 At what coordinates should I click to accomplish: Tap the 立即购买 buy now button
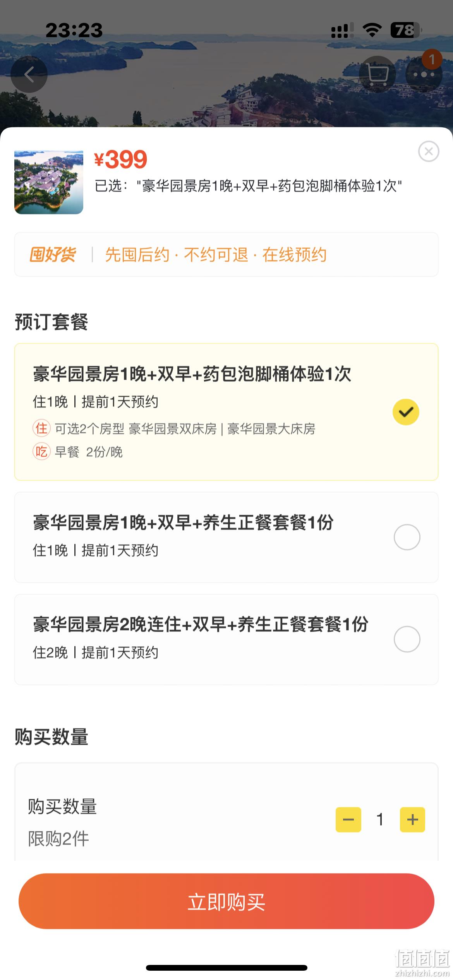pyautogui.click(x=226, y=901)
